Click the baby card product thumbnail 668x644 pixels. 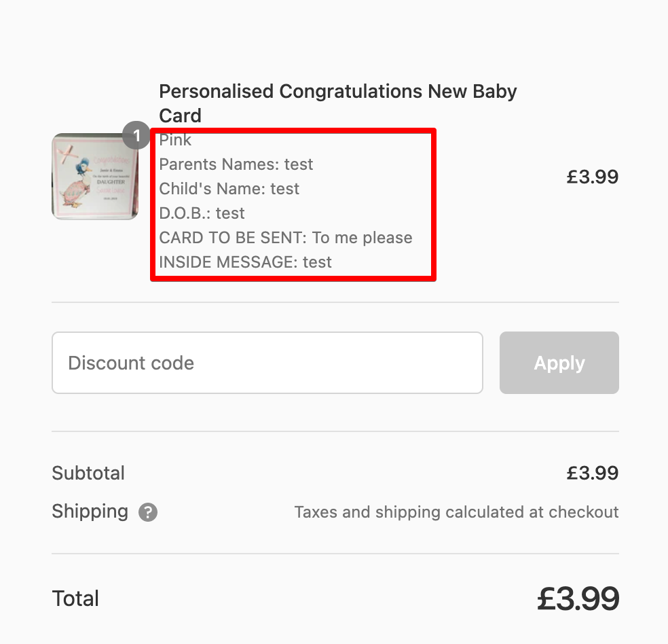(x=95, y=177)
